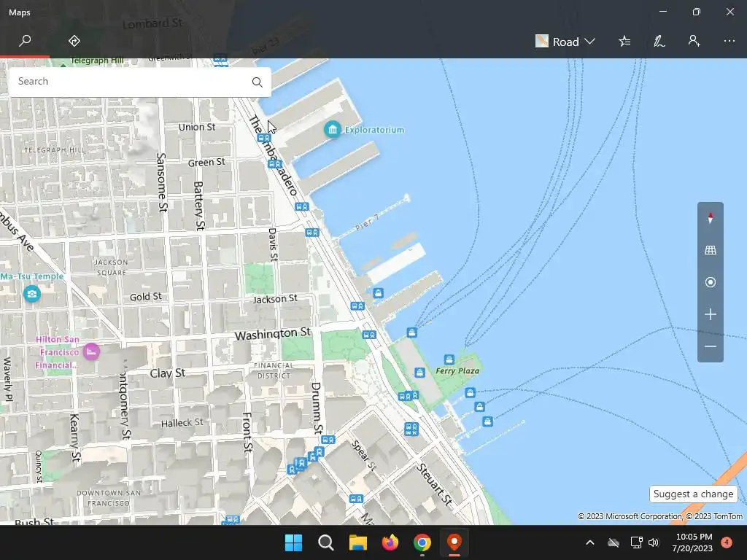The width and height of the screenshot is (747, 560).
Task: Zoom out with the minus button
Action: pyautogui.click(x=711, y=346)
